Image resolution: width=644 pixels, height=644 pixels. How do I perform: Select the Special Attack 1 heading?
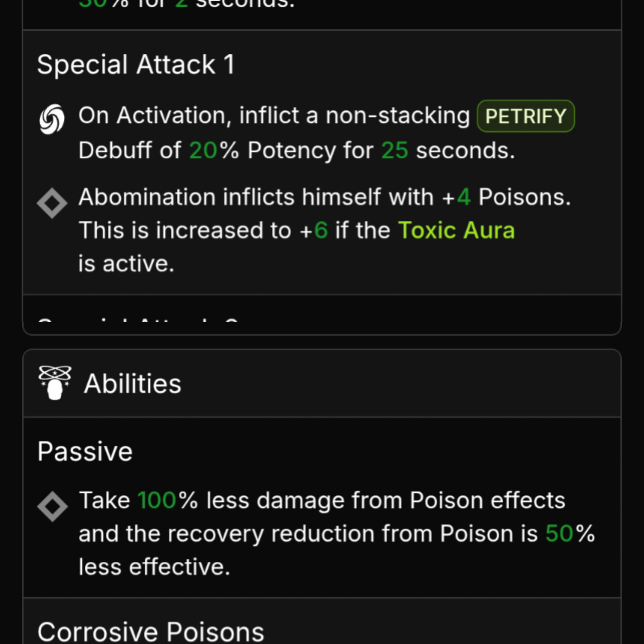(136, 64)
